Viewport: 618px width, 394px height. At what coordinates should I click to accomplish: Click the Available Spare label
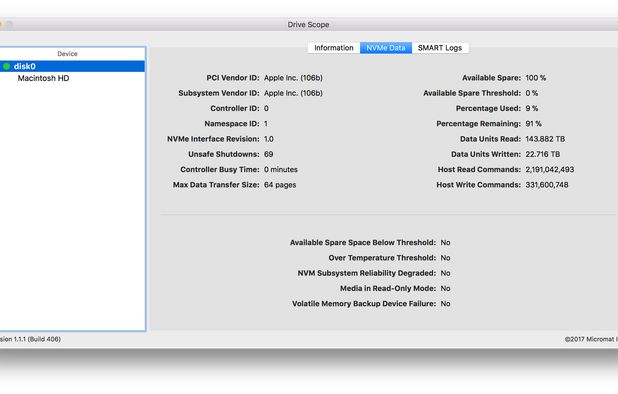click(x=491, y=78)
